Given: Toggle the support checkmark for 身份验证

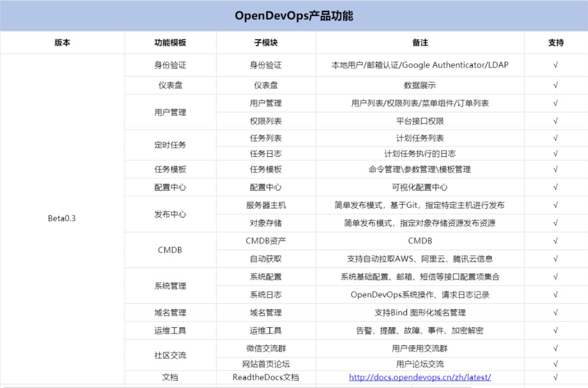Looking at the screenshot, I should pyautogui.click(x=555, y=65).
